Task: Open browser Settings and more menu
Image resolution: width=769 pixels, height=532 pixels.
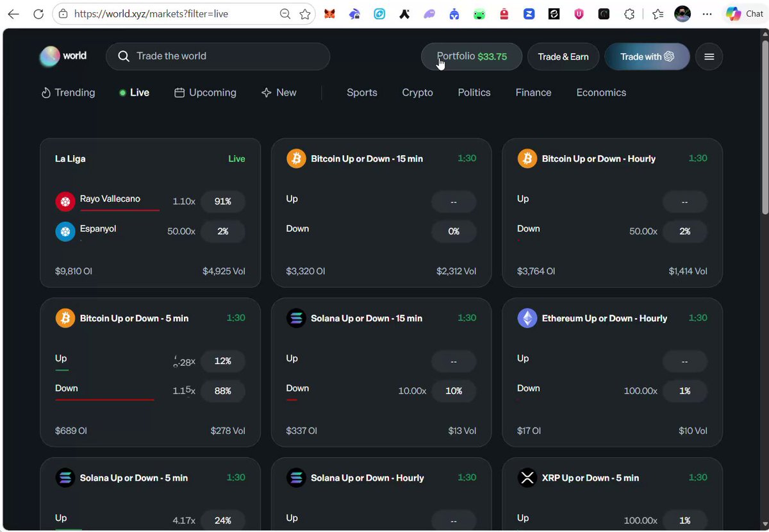Action: 707,13
